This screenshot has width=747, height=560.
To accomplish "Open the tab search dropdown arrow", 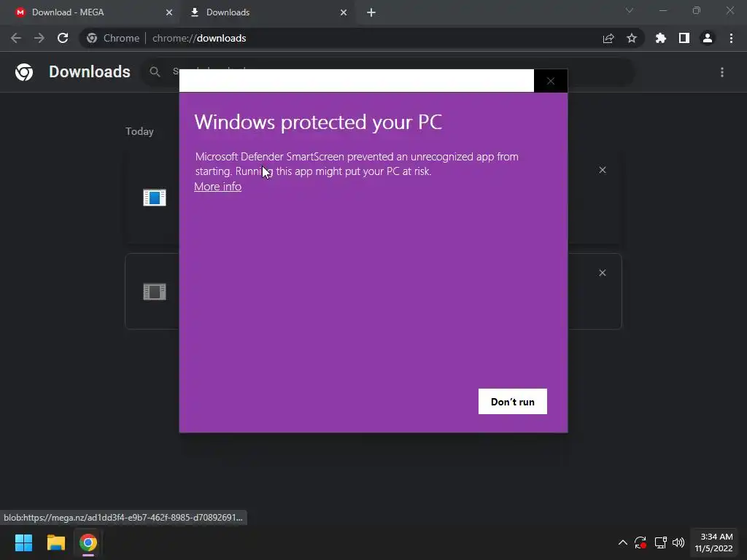I will (630, 10).
